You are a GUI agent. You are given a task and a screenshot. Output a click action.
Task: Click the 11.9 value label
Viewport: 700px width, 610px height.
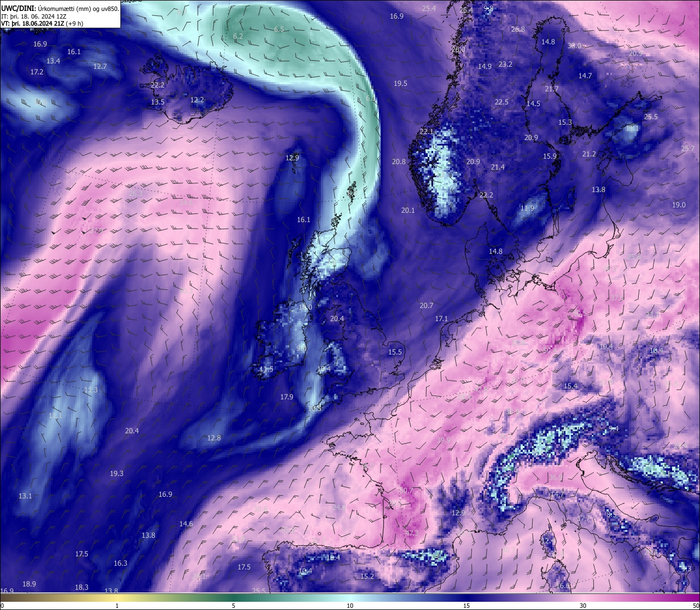[x=527, y=208]
